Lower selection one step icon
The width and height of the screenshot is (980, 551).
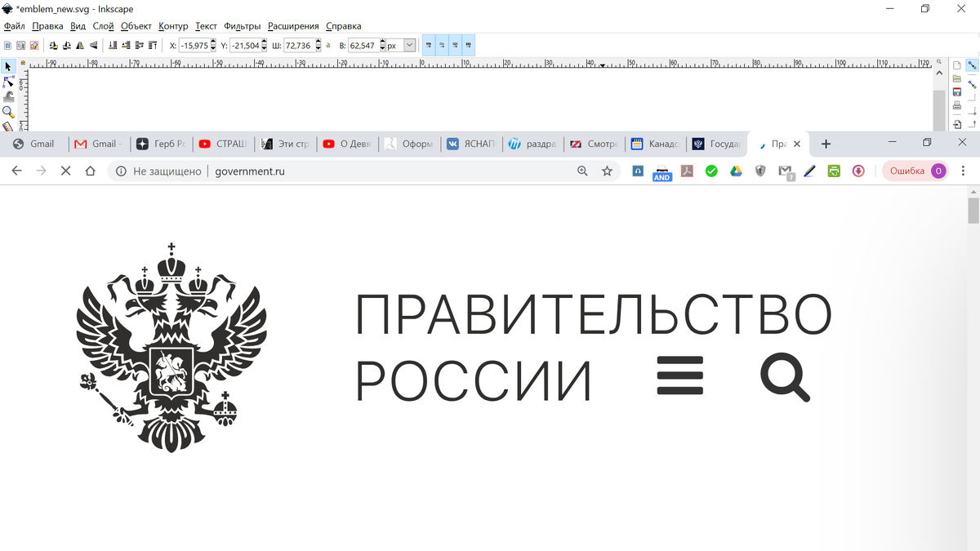(x=127, y=46)
